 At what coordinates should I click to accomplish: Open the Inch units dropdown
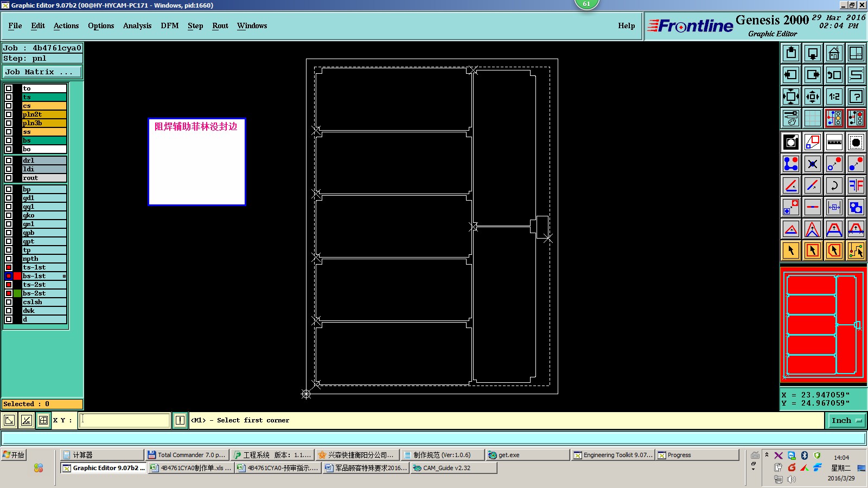click(x=846, y=420)
